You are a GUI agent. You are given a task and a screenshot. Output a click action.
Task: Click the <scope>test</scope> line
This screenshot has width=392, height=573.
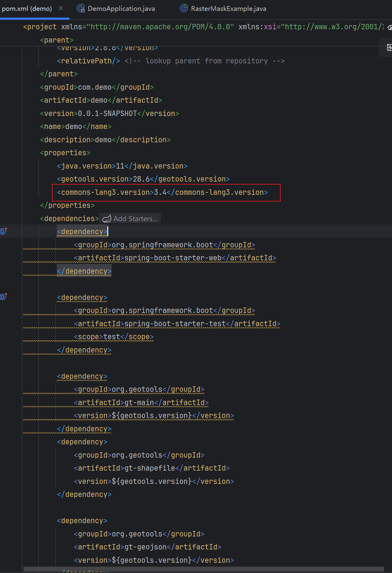[x=114, y=337]
